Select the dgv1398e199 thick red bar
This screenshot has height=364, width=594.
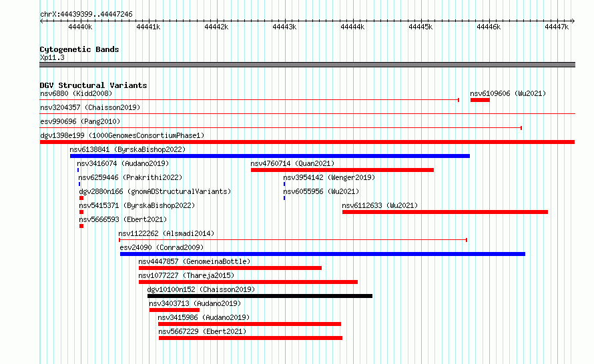(307, 142)
